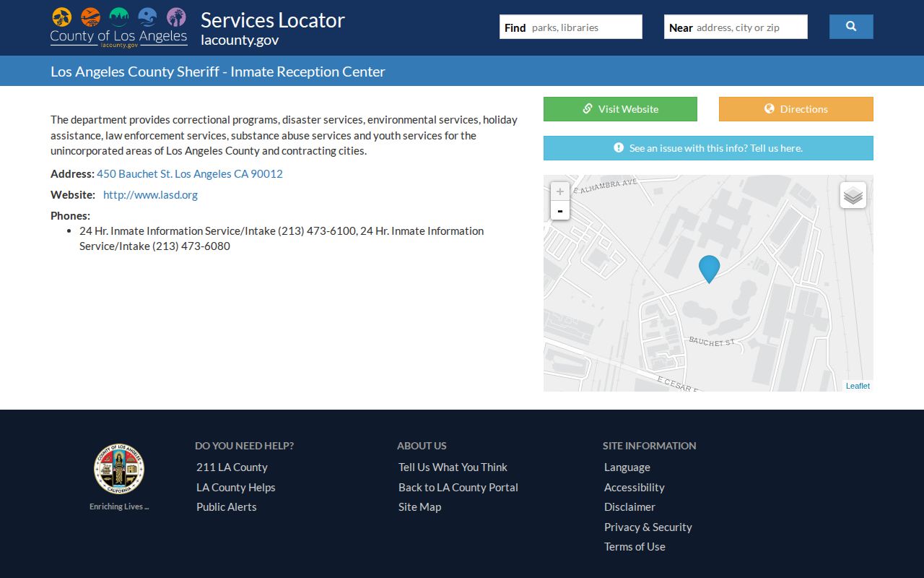Click the magnifying glass search button
Viewport: 924px width, 578px height.
[x=851, y=27]
